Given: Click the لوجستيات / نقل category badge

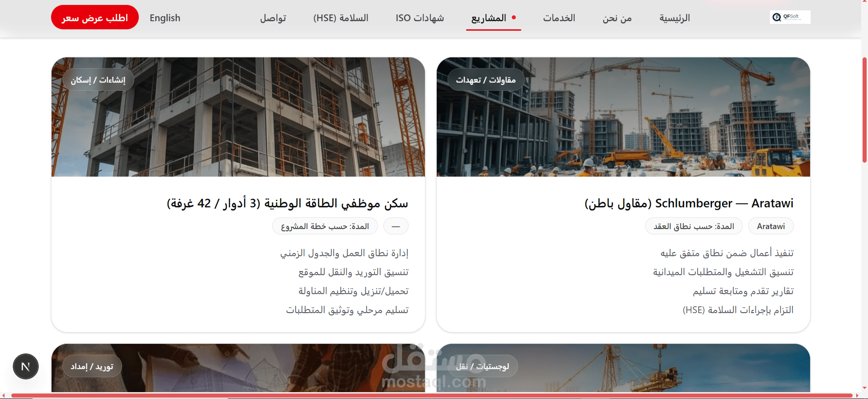Looking at the screenshot, I should 483,366.
